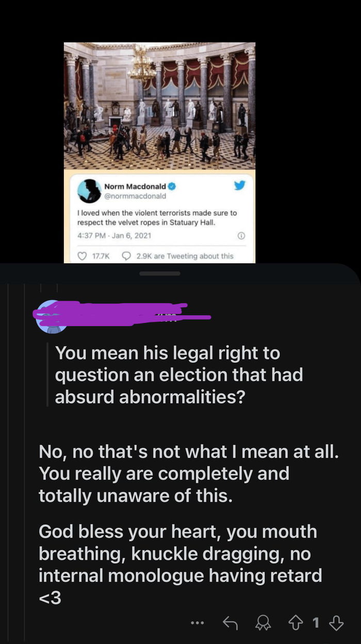Screen dimensions: 361x644
Task: Open the @normmacdonald handle link
Action: 135,196
